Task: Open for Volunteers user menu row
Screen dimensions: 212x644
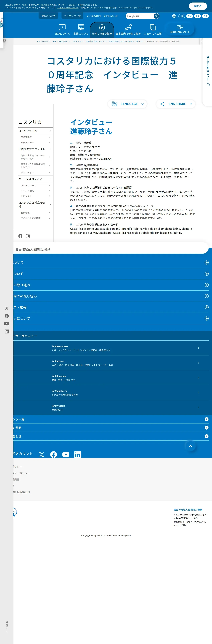Action: click(x=111, y=393)
